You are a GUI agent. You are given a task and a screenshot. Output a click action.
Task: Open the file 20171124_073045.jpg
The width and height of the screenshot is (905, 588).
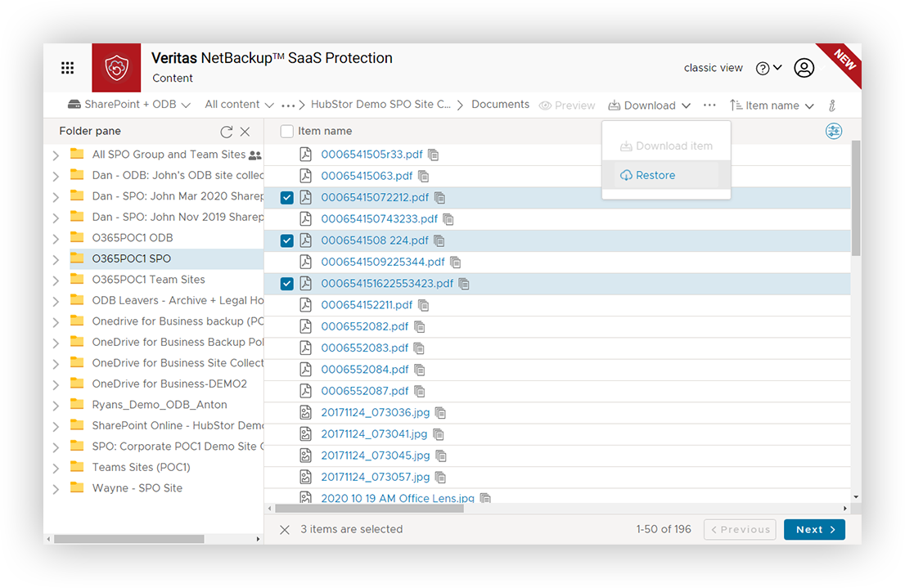375,456
